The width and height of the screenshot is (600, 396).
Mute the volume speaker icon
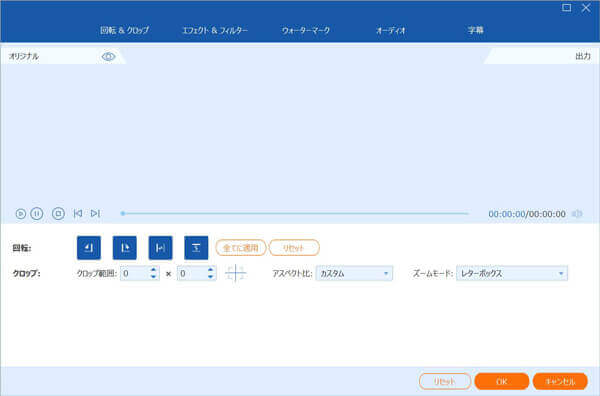click(577, 213)
